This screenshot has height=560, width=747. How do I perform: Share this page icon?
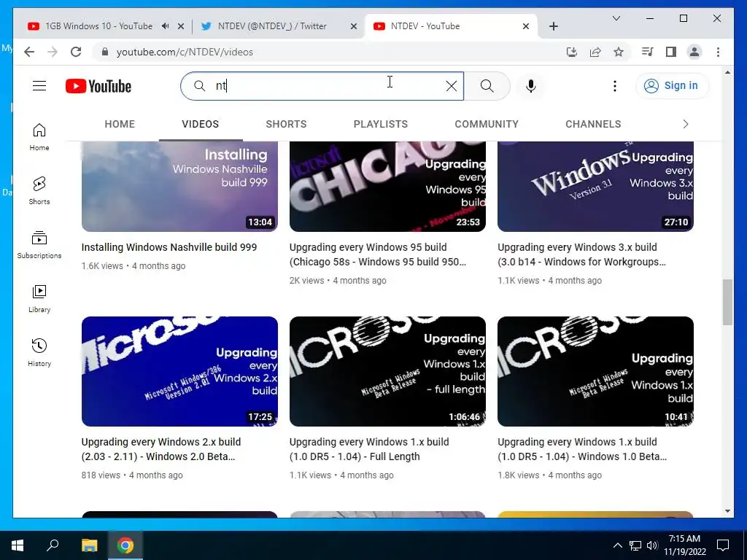tap(595, 52)
